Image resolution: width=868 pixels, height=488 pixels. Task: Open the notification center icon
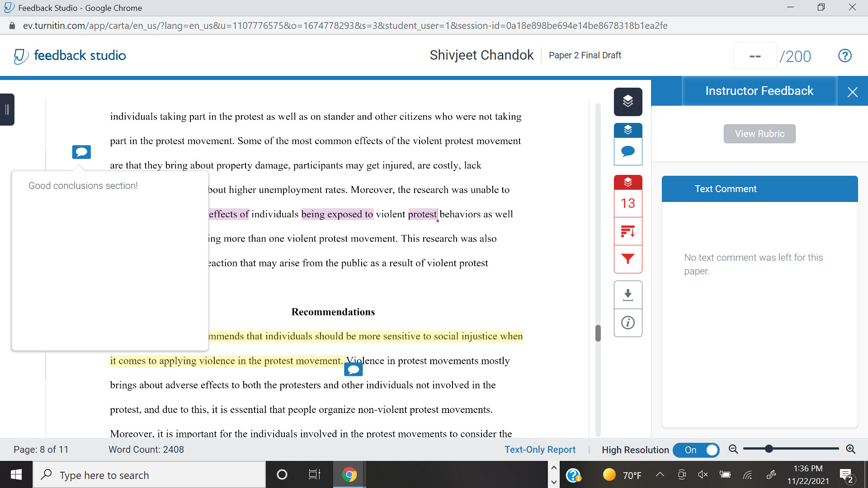click(x=846, y=475)
